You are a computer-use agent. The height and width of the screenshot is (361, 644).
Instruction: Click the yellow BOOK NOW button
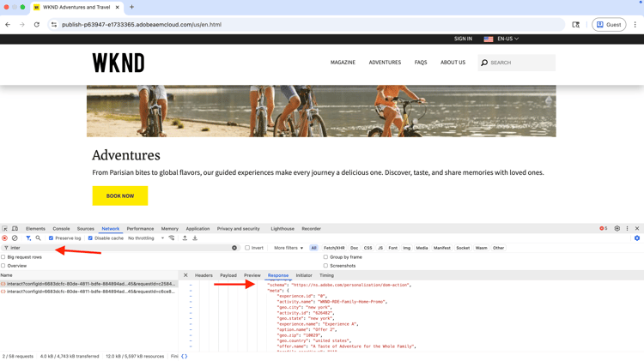click(120, 196)
